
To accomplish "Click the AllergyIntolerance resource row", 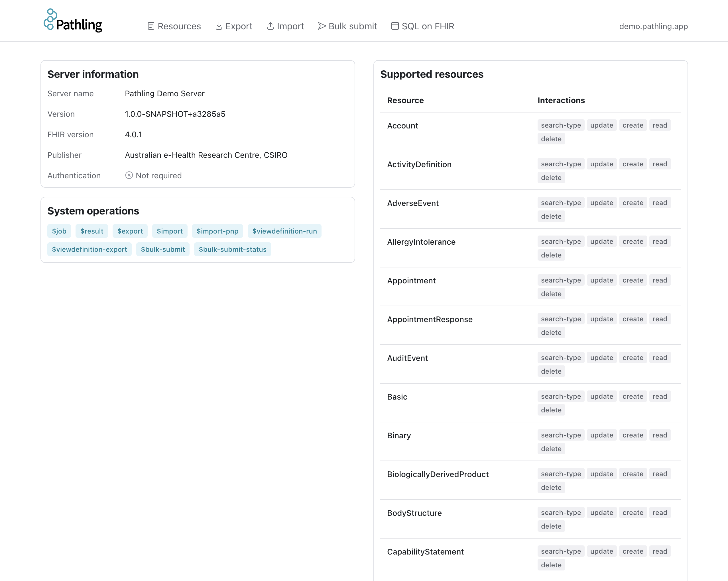I will tap(421, 242).
